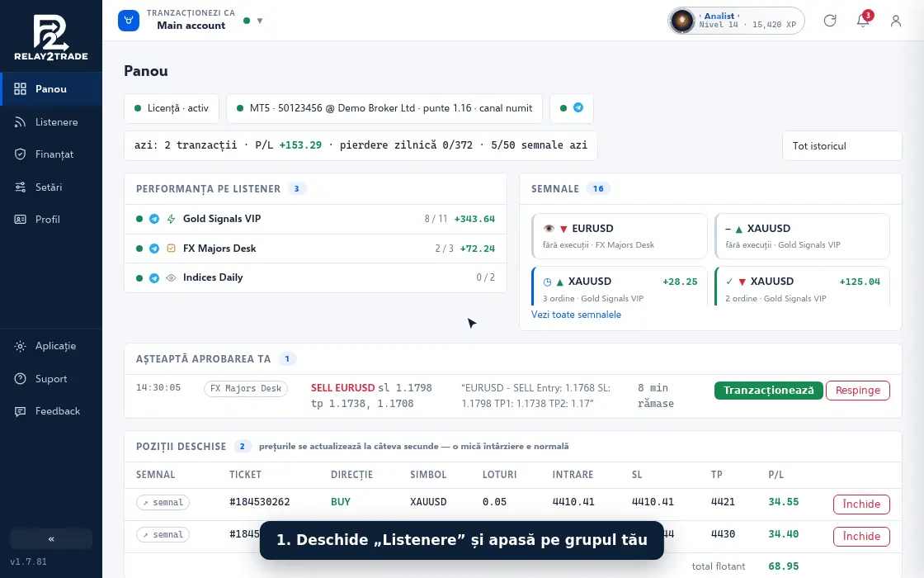This screenshot has height=578, width=924.
Task: Open the user account icon in the header
Action: [x=896, y=21]
